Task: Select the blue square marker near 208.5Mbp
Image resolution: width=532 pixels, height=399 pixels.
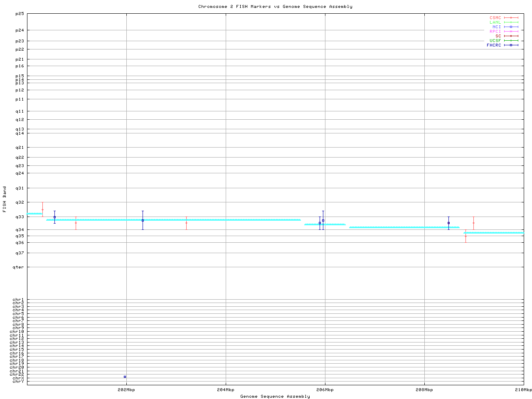Action: point(448,223)
